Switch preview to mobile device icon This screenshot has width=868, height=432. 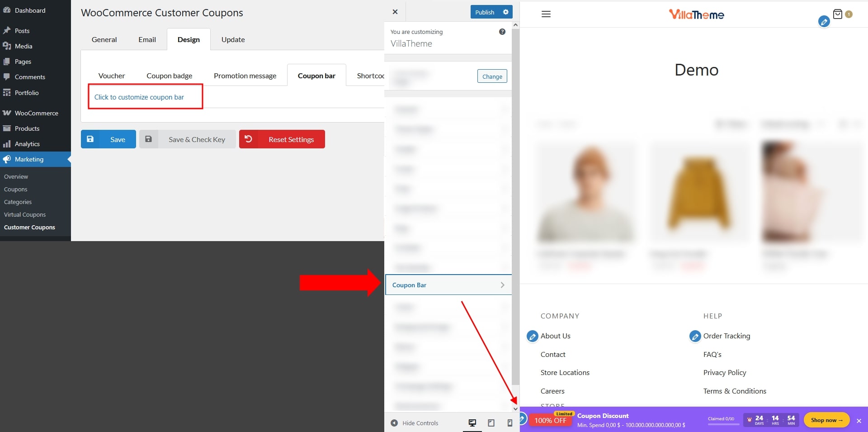tap(509, 423)
